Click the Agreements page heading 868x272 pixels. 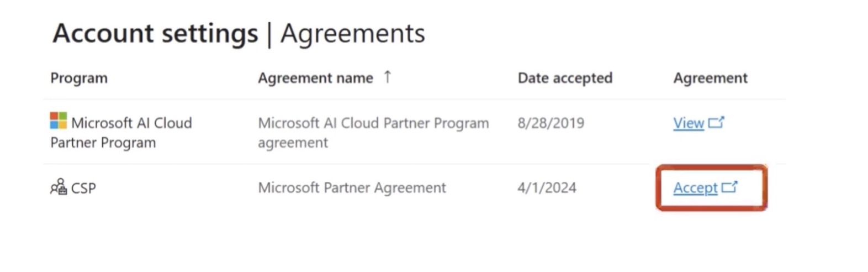(353, 33)
